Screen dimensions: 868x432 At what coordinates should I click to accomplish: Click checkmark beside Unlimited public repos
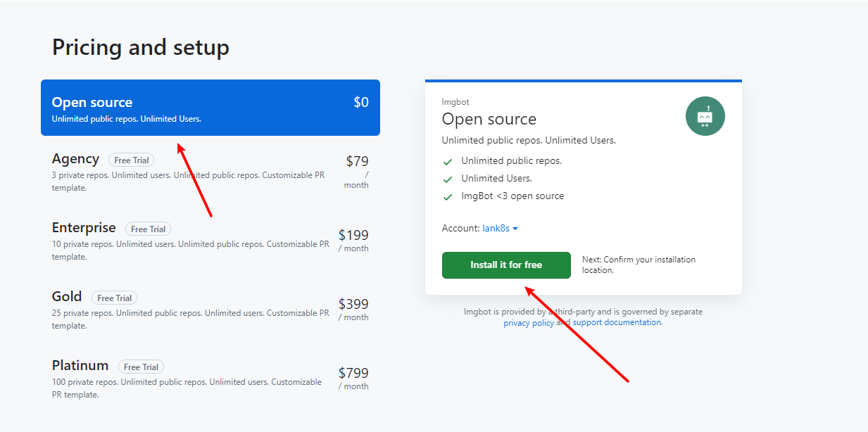448,162
